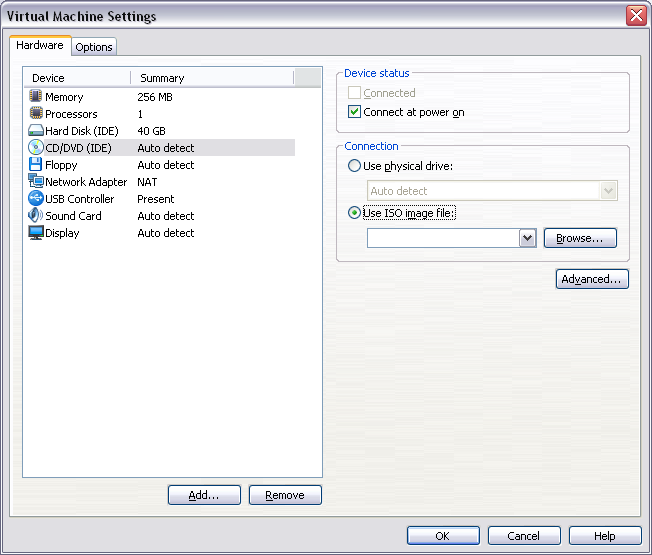Select the Hard Disk (IDE) label
Image resolution: width=652 pixels, height=555 pixels.
(82, 131)
